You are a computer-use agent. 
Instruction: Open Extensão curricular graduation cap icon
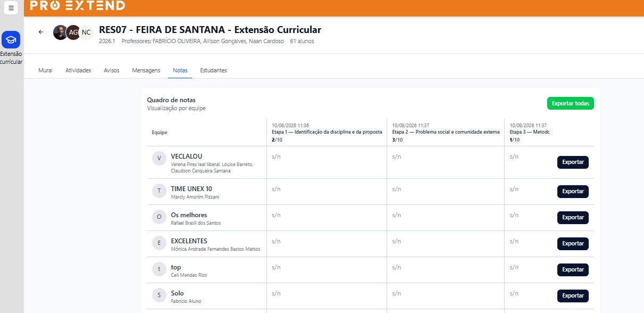tap(11, 40)
